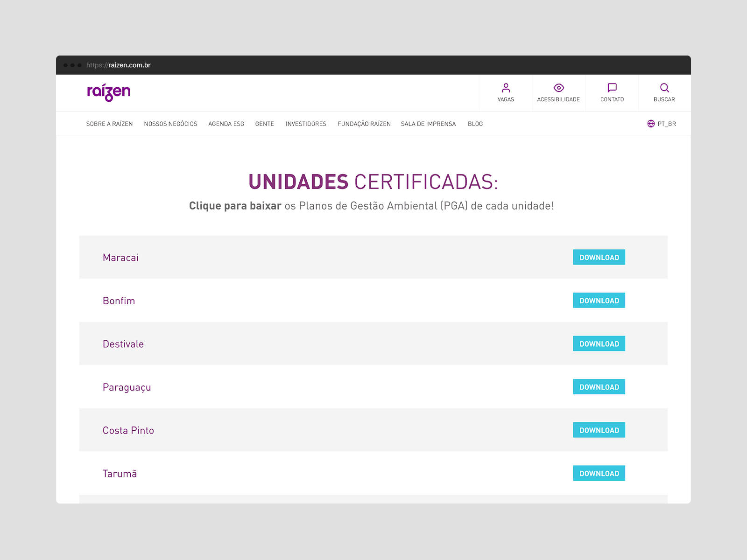This screenshot has height=560, width=747.
Task: Open the Vagas person icon
Action: coord(506,88)
